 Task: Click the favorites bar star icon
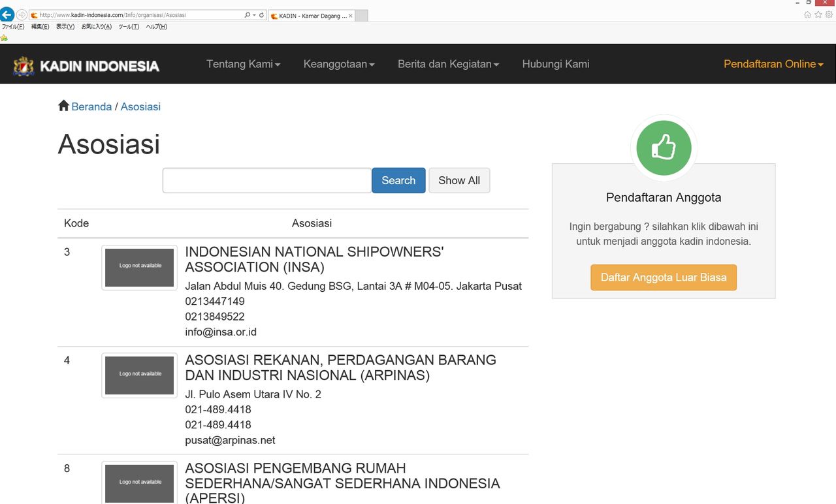(4, 38)
